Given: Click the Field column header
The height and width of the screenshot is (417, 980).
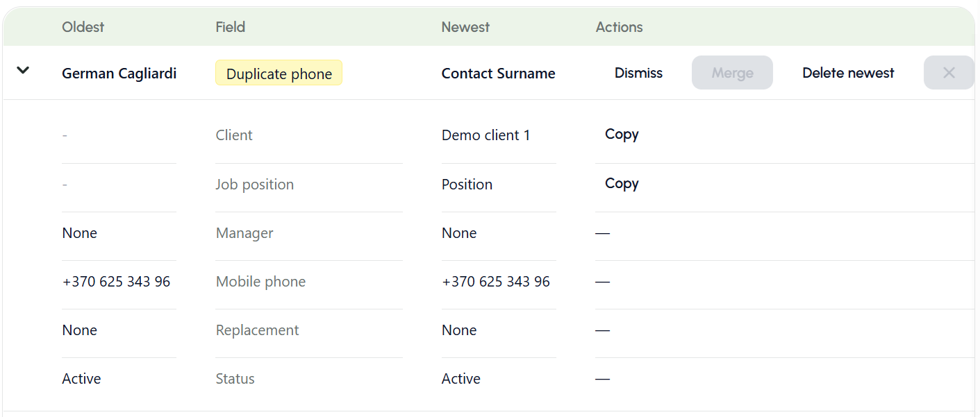Looking at the screenshot, I should coord(230,27).
